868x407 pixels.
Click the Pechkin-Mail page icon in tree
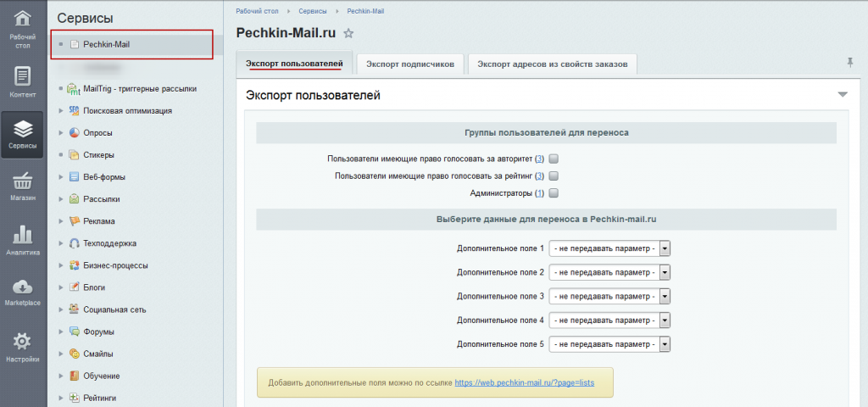click(75, 44)
